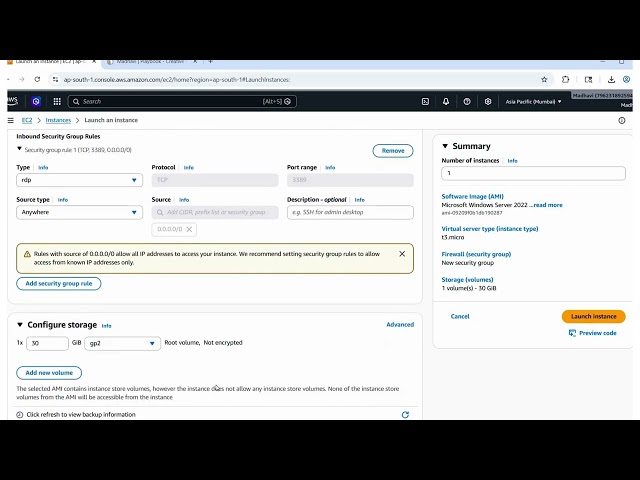Viewport: 640px width, 480px height.
Task: Open the side navigation hamburger menu
Action: click(11, 120)
